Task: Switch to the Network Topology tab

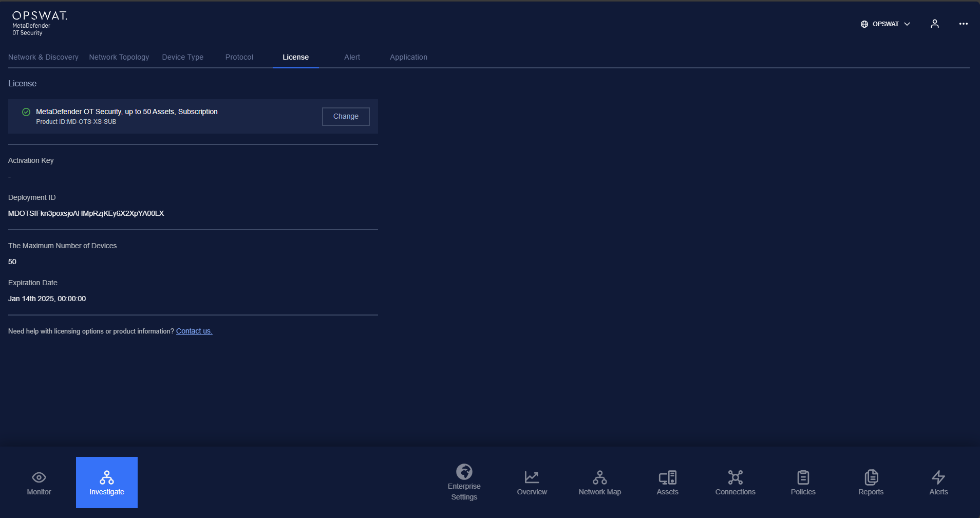Action: (119, 57)
